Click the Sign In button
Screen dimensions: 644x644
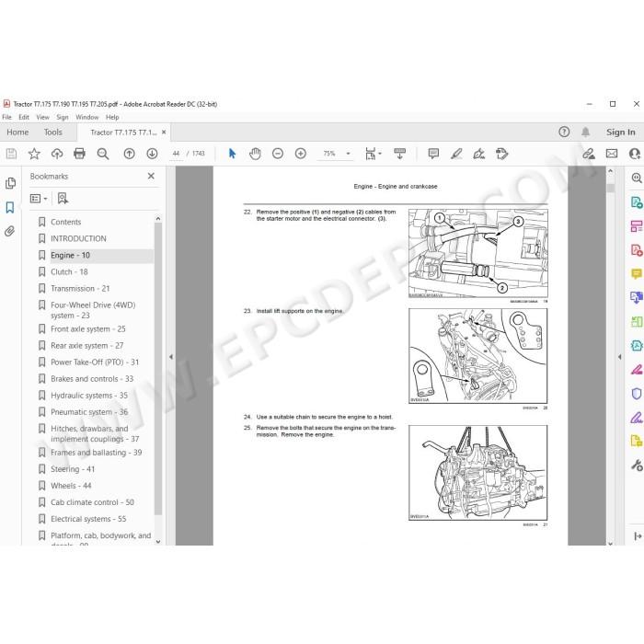(621, 132)
